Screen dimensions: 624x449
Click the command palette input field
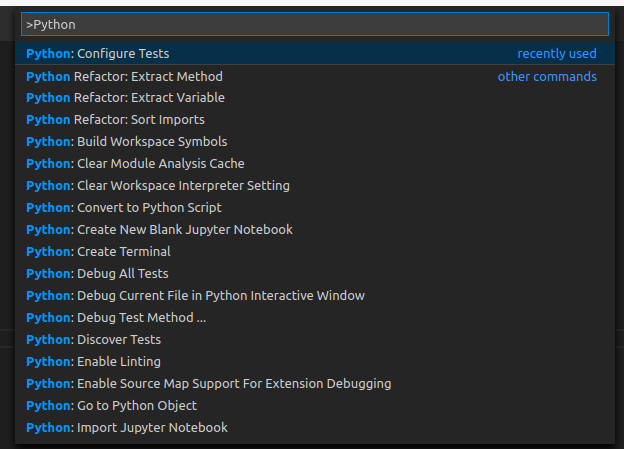coord(315,24)
